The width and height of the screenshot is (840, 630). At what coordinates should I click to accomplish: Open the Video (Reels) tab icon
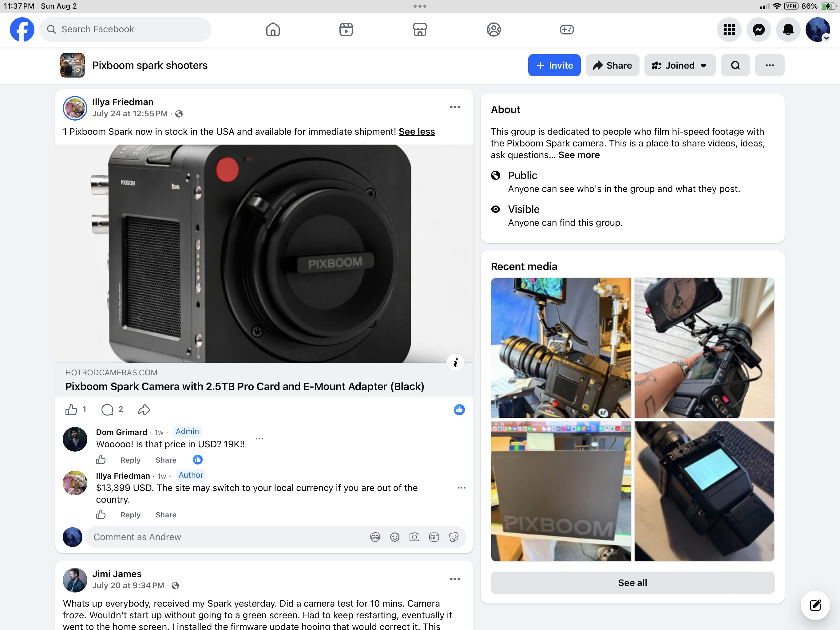click(346, 29)
